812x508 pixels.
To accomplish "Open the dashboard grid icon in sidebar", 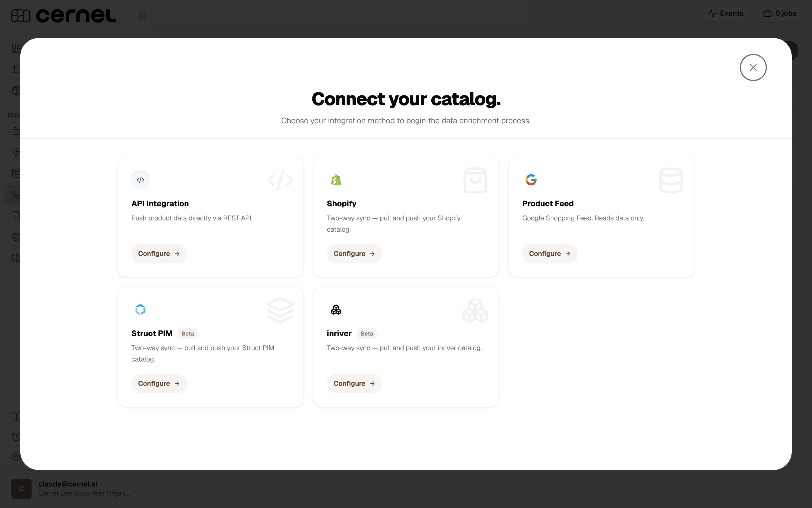I will pos(16,49).
